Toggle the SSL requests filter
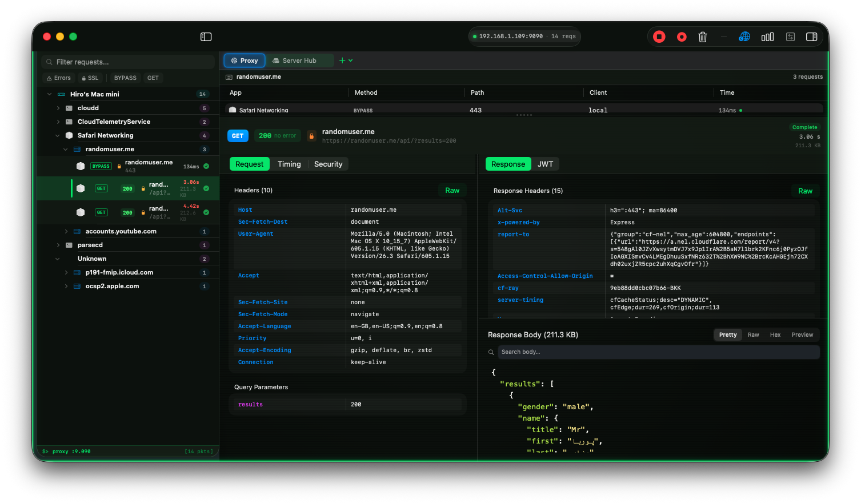 click(x=90, y=78)
